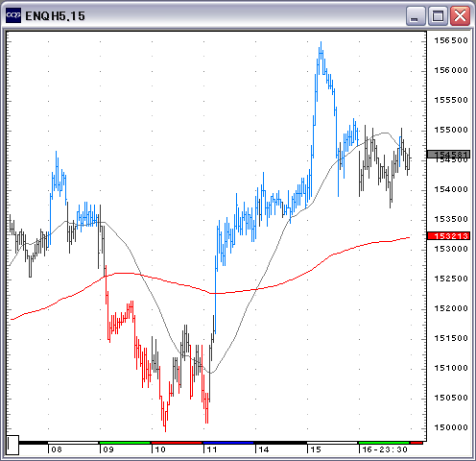Click the 156000 price axis label
The image size is (476, 461).
[x=451, y=70]
